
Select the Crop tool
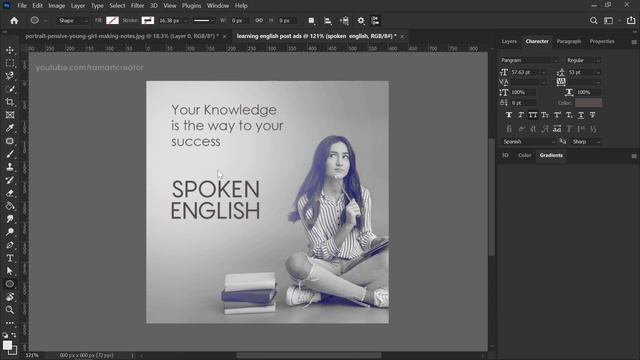pyautogui.click(x=10, y=102)
